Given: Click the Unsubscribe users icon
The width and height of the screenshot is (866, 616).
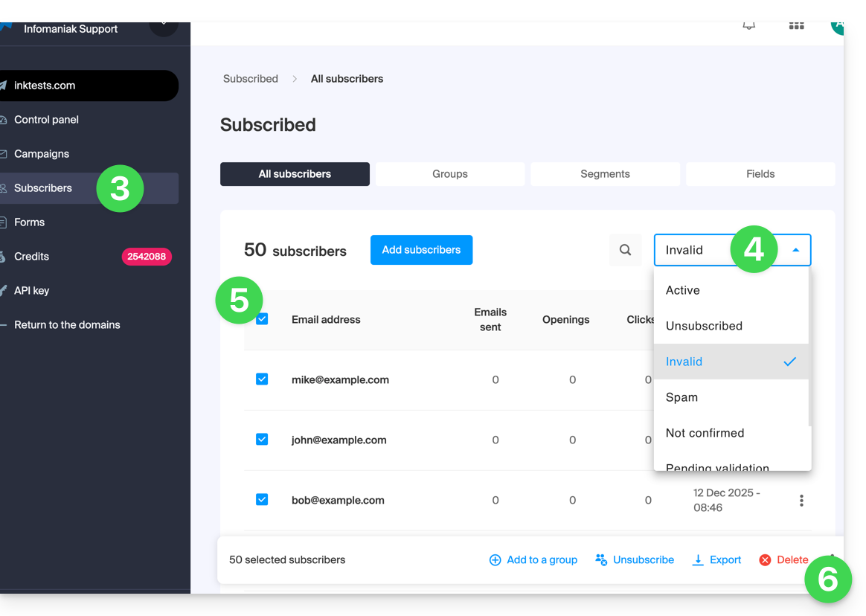Looking at the screenshot, I should 601,559.
